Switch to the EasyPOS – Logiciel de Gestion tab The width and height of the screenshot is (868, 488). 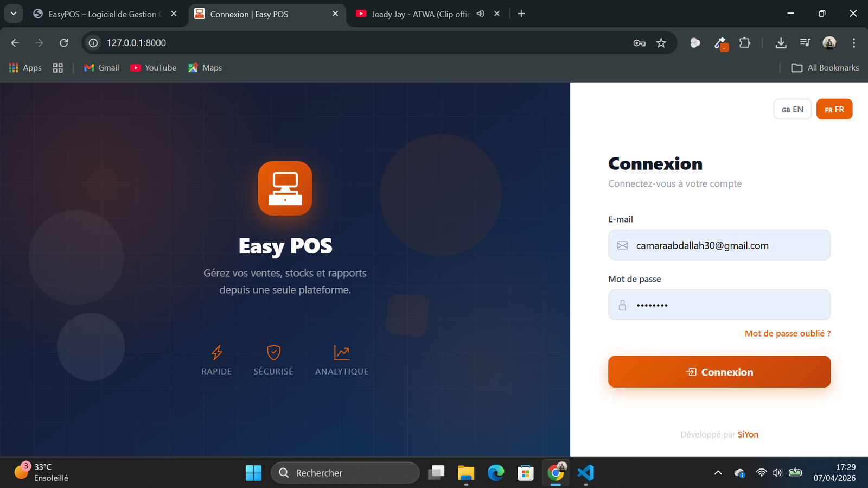pos(103,14)
